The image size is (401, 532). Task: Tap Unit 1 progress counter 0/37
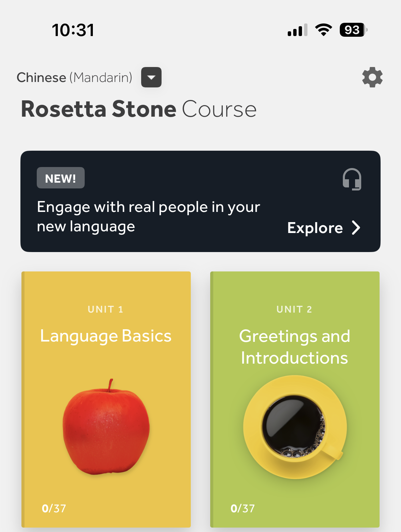coord(54,508)
